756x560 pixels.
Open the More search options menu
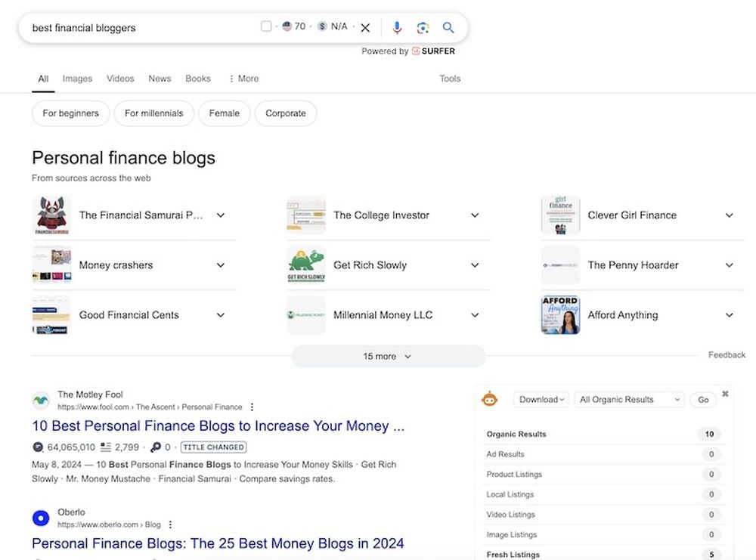244,79
